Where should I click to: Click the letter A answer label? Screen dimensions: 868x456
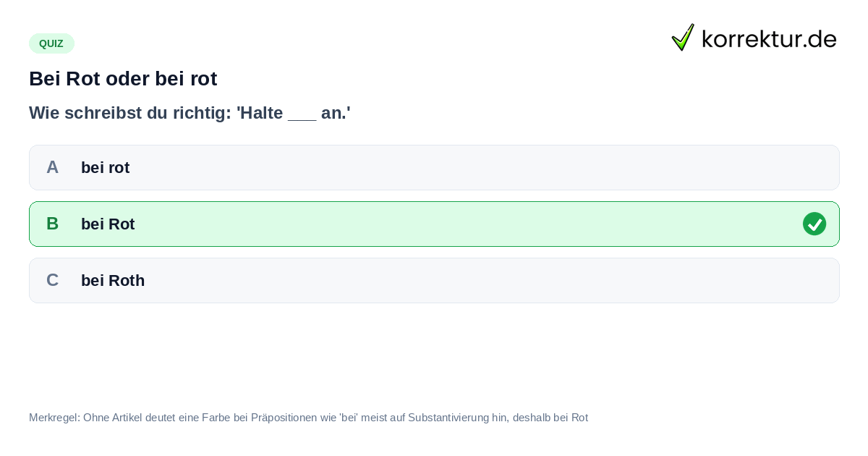tap(52, 167)
